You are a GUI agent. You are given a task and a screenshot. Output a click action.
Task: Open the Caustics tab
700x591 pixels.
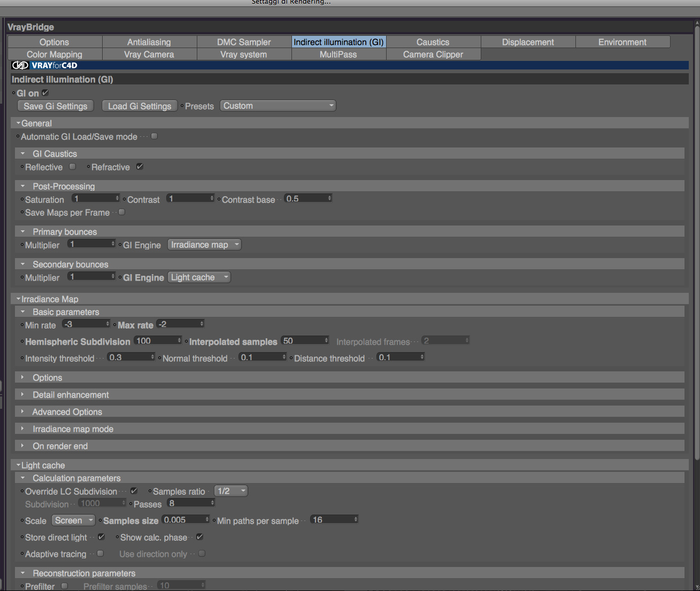pos(433,42)
